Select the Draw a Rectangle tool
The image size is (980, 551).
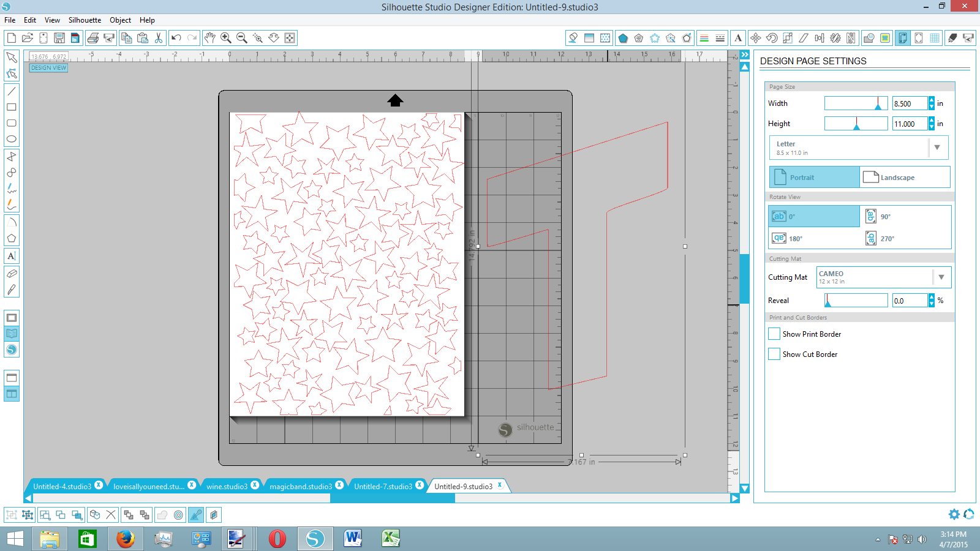[x=12, y=107]
